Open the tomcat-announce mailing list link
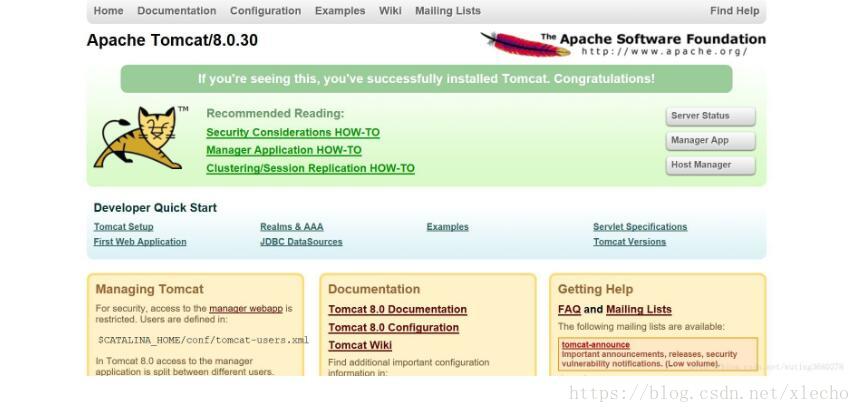Image resolution: width=860 pixels, height=413 pixels. 596,345
